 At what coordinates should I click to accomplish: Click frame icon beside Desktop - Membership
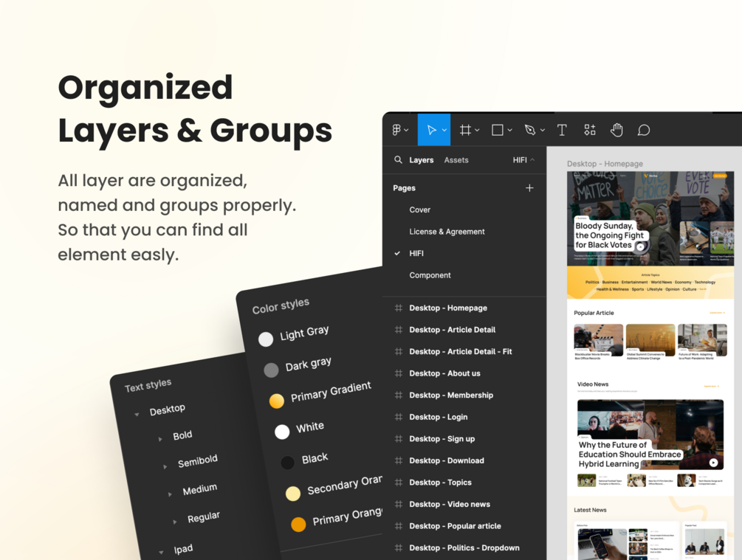(x=399, y=395)
